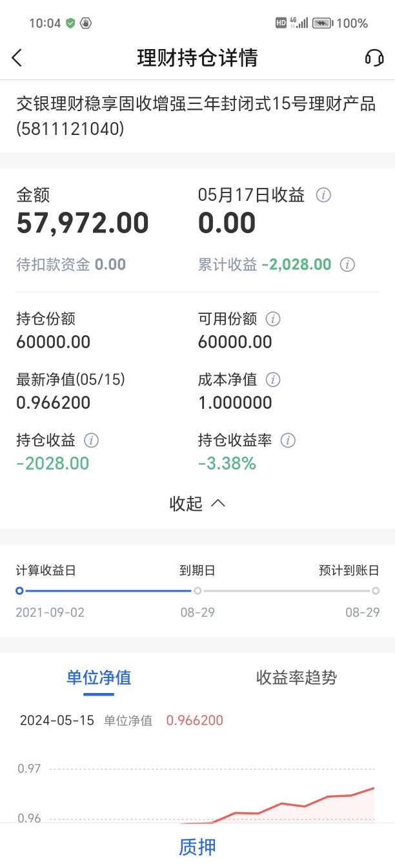Tap the 计算收益日 timeline dot
The image size is (395, 868).
[x=19, y=590]
